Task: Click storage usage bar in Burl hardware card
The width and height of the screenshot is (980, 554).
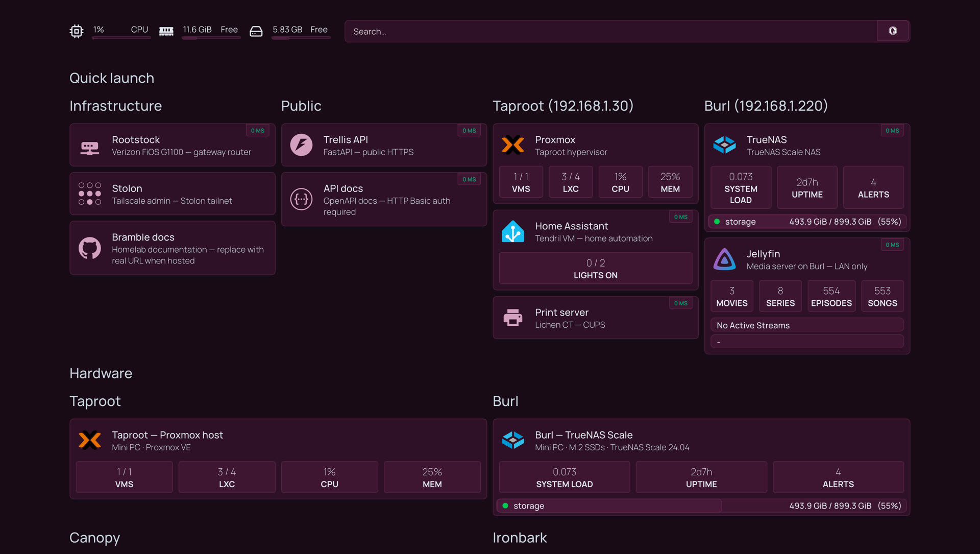Action: [x=701, y=506]
